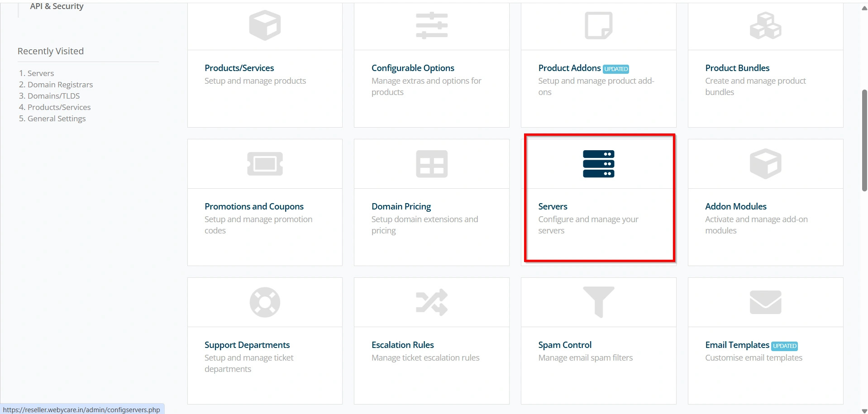Click 'Setup and manage promotion codes' text

258,225
